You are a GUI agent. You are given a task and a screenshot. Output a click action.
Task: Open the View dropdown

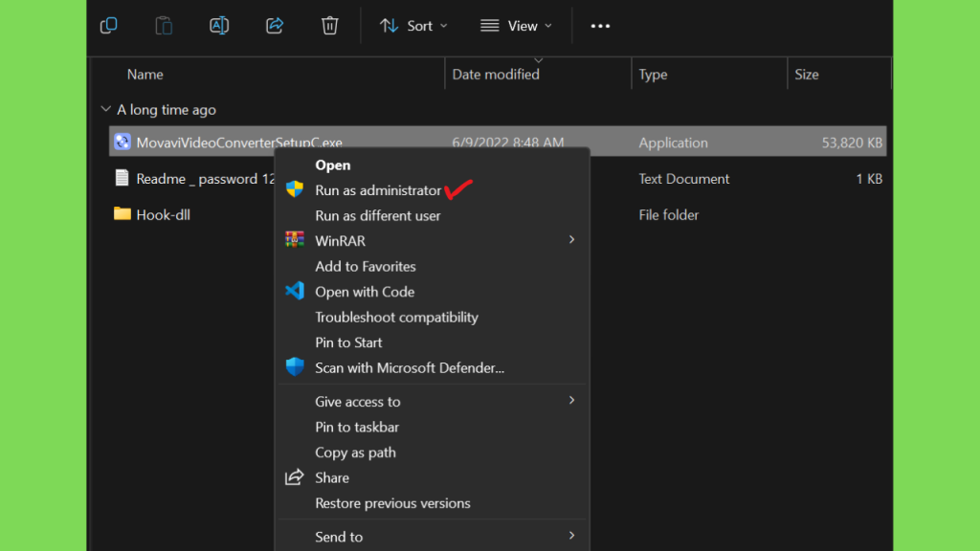(x=516, y=26)
